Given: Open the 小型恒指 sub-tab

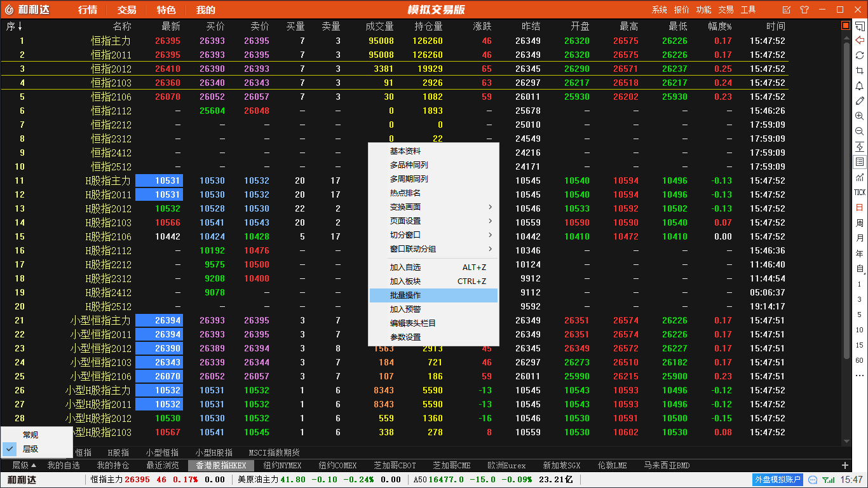Looking at the screenshot, I should [161, 452].
